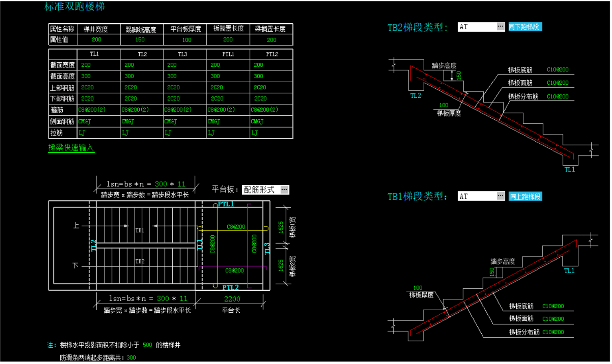Edit TB1 梯板分布筋 C10@200
The width and height of the screenshot is (612, 364).
[553, 332]
